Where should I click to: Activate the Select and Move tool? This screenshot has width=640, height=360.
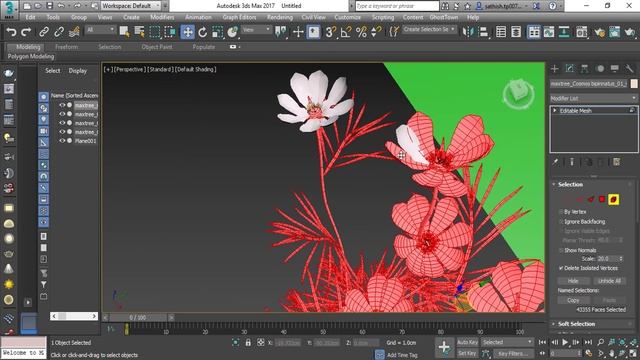point(187,32)
